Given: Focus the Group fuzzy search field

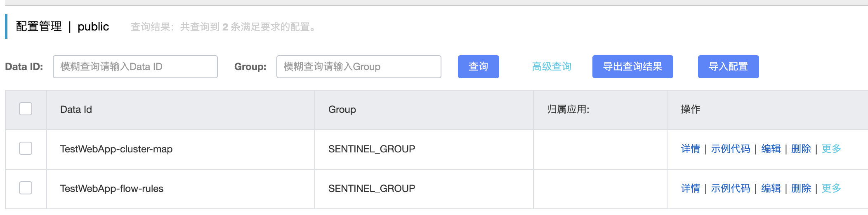Looking at the screenshot, I should coord(359,67).
